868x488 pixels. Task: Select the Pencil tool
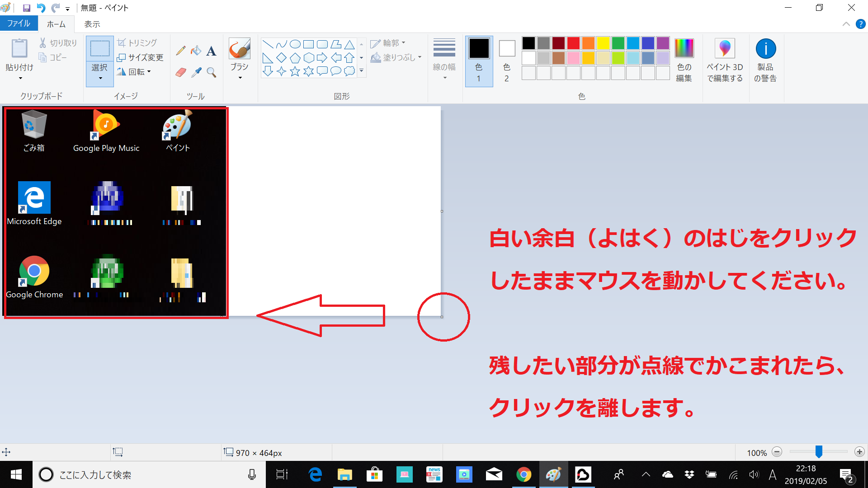tap(180, 51)
